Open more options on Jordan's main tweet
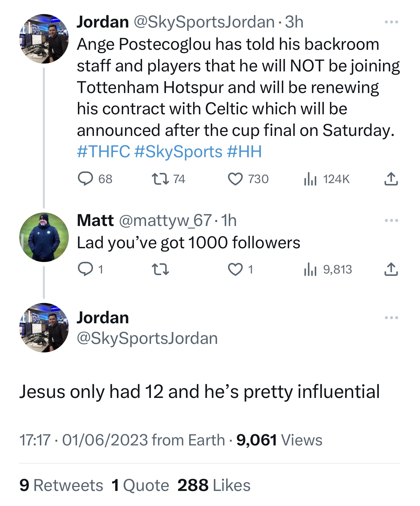The width and height of the screenshot is (420, 506). point(392,318)
